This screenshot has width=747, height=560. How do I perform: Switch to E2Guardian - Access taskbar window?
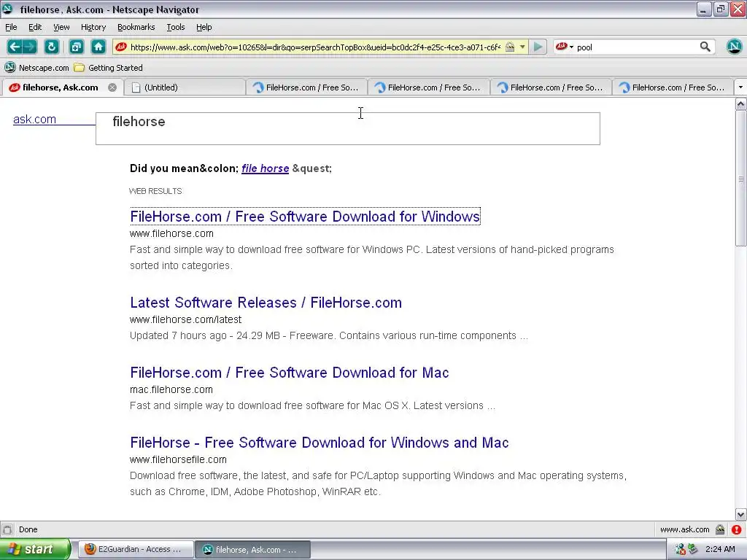(x=135, y=550)
